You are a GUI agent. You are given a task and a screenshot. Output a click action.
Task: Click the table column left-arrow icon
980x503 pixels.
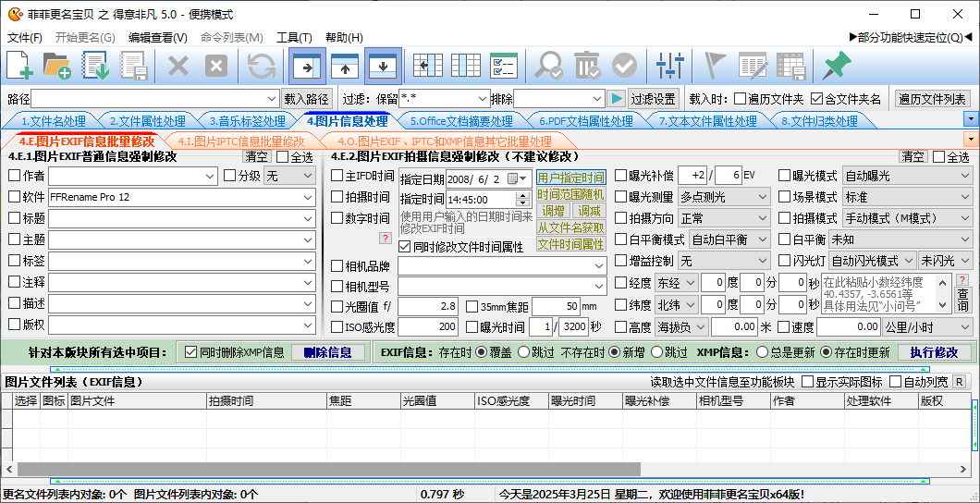[428, 66]
